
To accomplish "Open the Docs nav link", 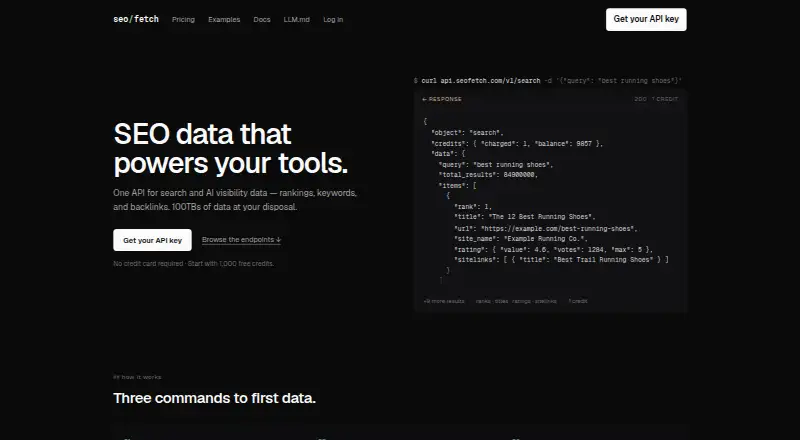I will 262,19.
